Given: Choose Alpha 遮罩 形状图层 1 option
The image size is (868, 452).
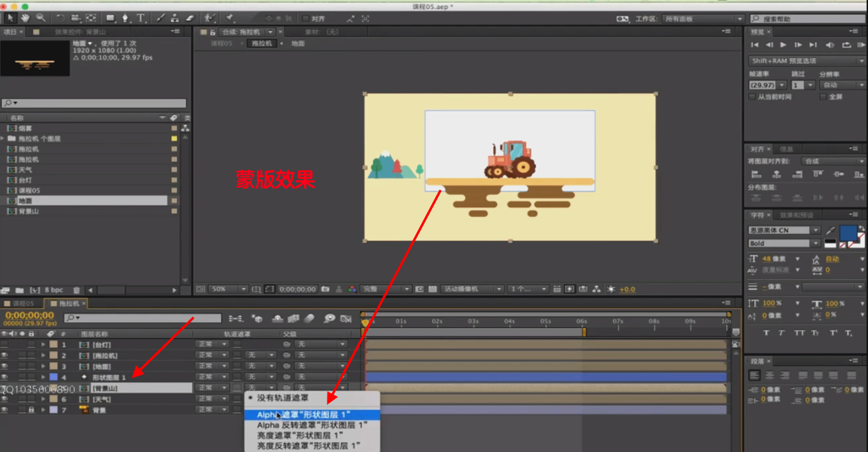Looking at the screenshot, I should [x=312, y=414].
